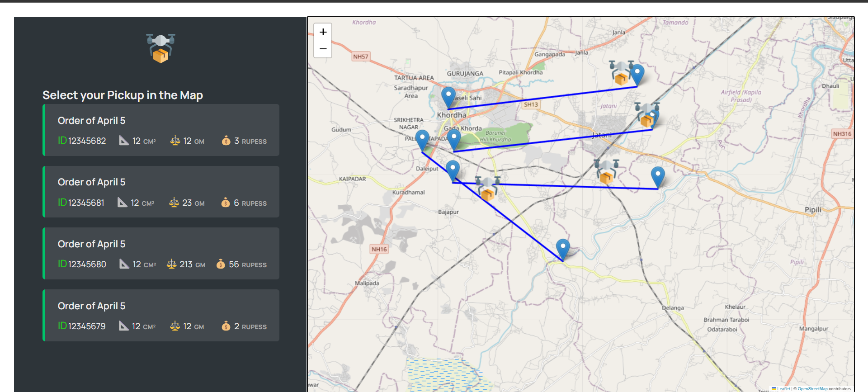868x392 pixels.
Task: Click the weight scale icon for order 12345682
Action: pyautogui.click(x=175, y=141)
